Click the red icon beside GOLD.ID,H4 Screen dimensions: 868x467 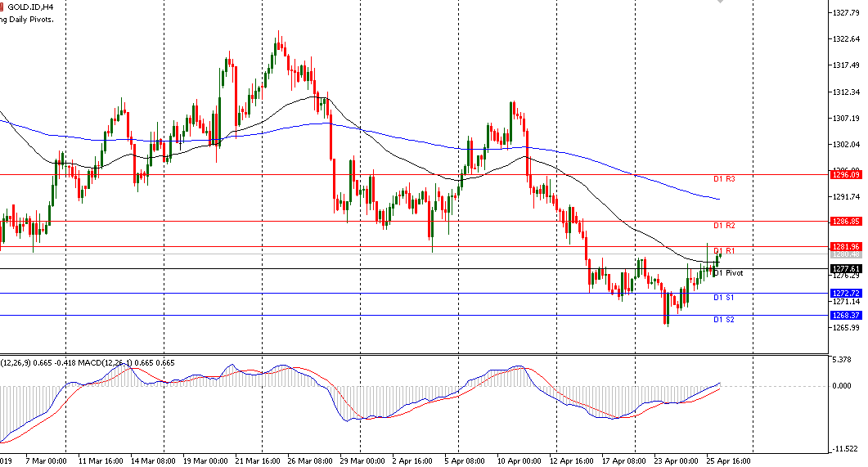coord(2,7)
